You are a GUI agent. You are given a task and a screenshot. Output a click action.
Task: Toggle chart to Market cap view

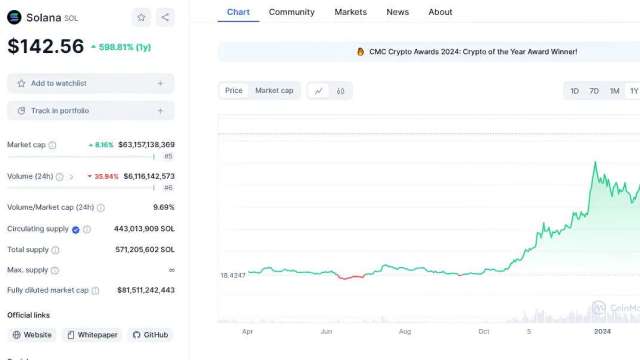point(274,91)
